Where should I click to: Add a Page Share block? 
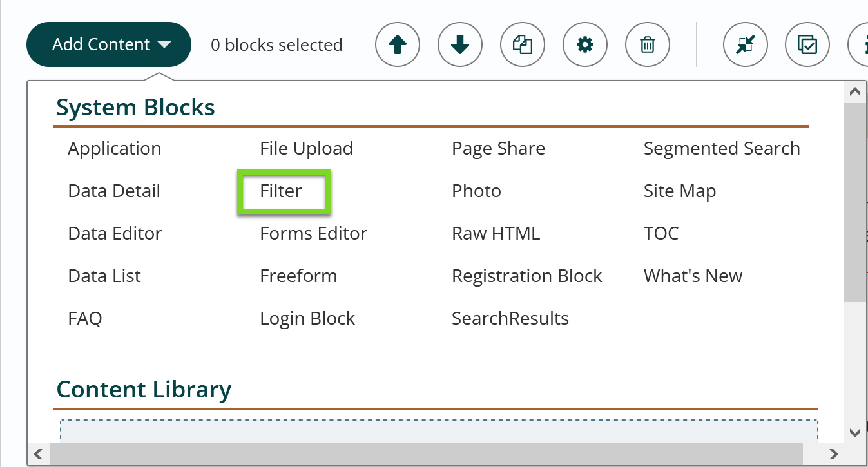click(x=499, y=149)
